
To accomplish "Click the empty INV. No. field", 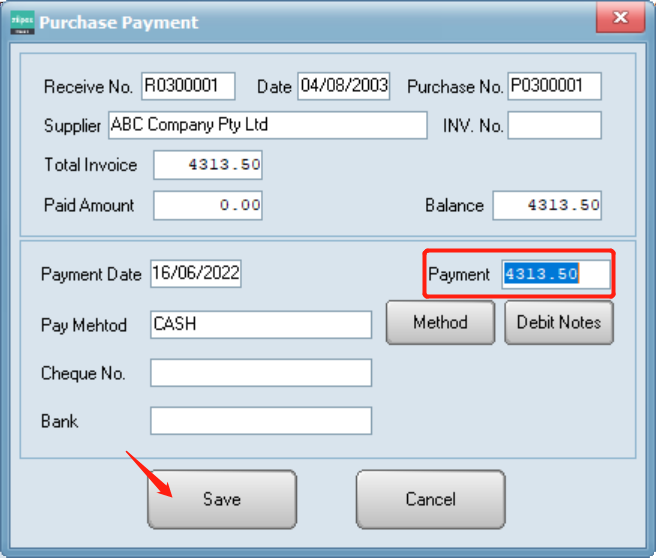I will tap(554, 126).
